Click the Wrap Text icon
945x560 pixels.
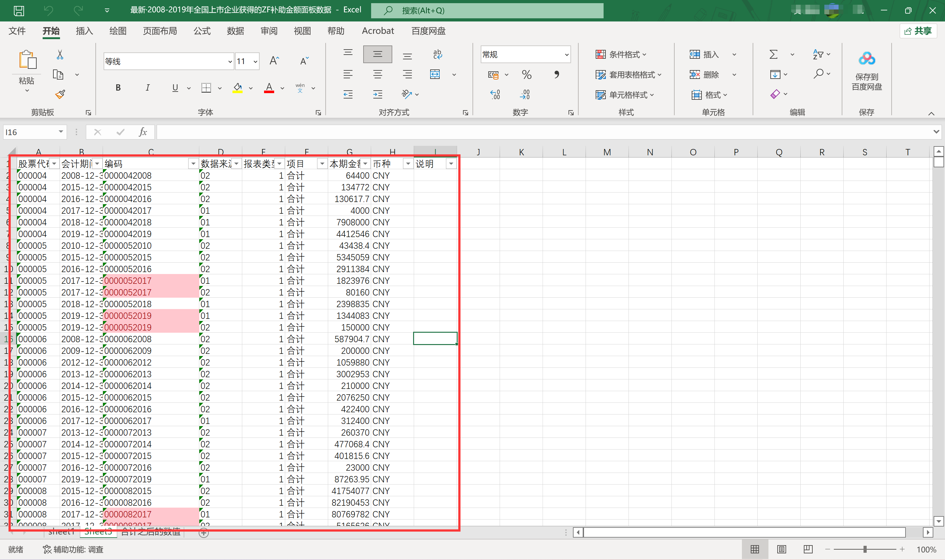point(437,54)
